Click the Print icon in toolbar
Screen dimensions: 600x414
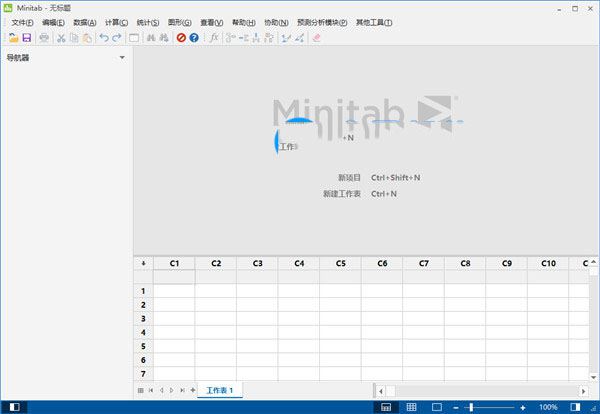(44, 38)
